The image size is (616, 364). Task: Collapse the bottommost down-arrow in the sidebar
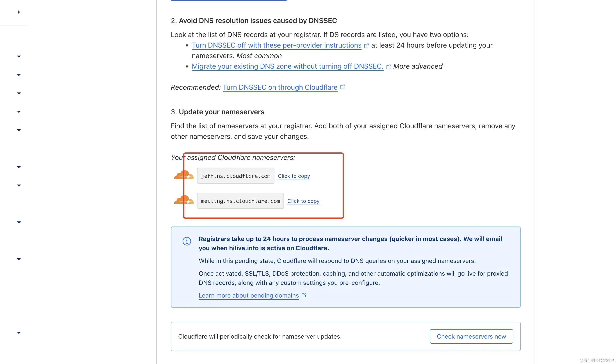click(19, 333)
